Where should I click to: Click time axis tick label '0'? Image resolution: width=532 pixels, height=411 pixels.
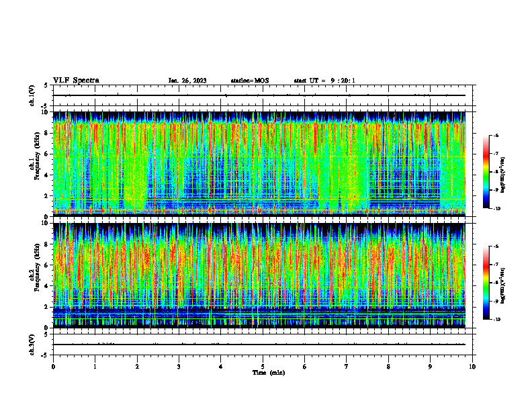53,367
